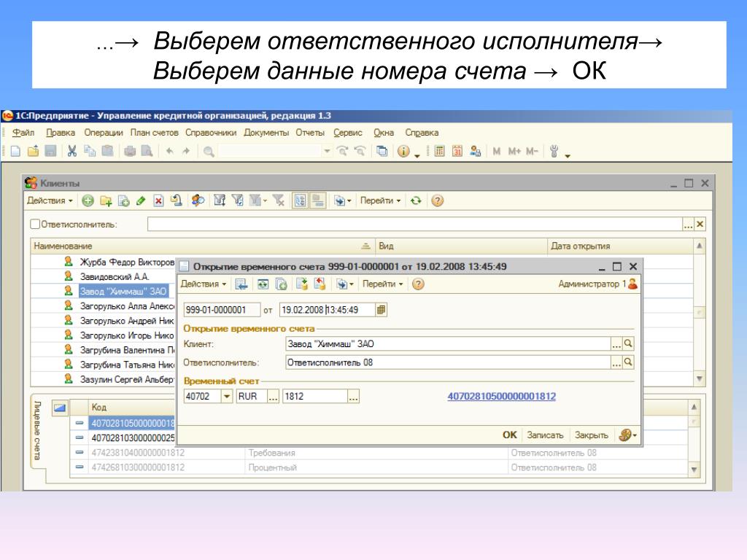Click the Лицевые счета side tab
Viewport: 747px width, 560px height.
38,431
